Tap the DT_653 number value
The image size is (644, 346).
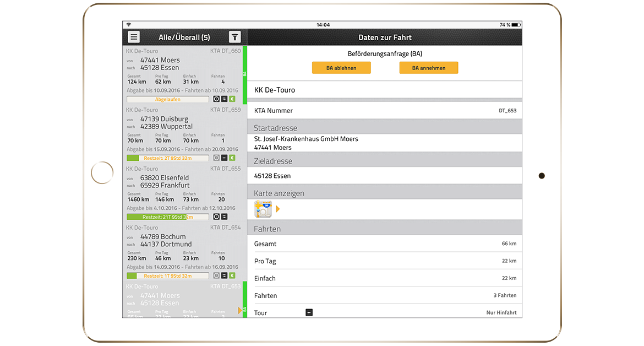pos(507,111)
